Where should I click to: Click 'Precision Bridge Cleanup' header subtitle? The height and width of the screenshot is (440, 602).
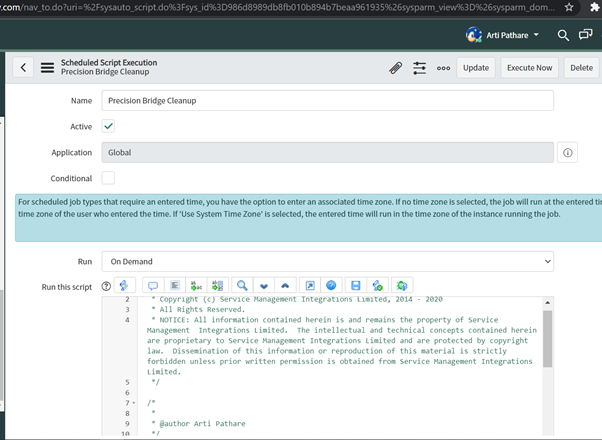point(105,72)
